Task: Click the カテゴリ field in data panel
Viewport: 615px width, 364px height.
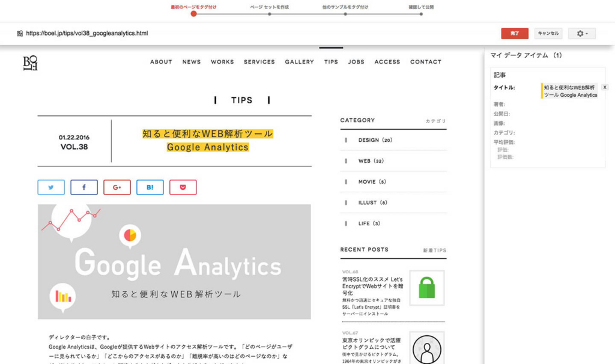Action: coord(504,133)
